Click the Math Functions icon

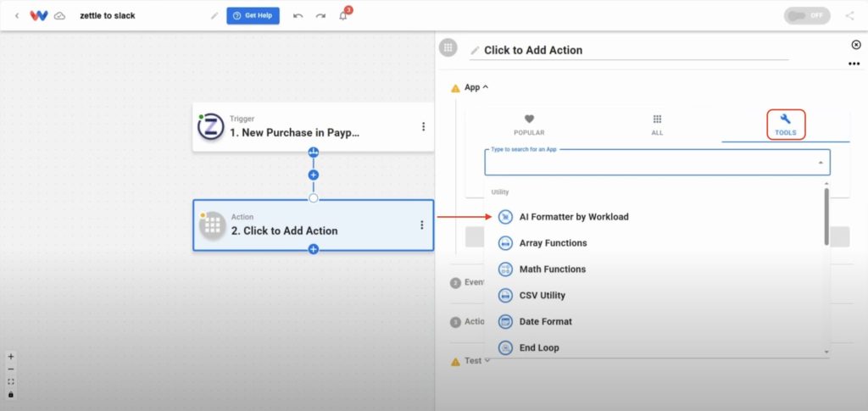[x=505, y=269]
